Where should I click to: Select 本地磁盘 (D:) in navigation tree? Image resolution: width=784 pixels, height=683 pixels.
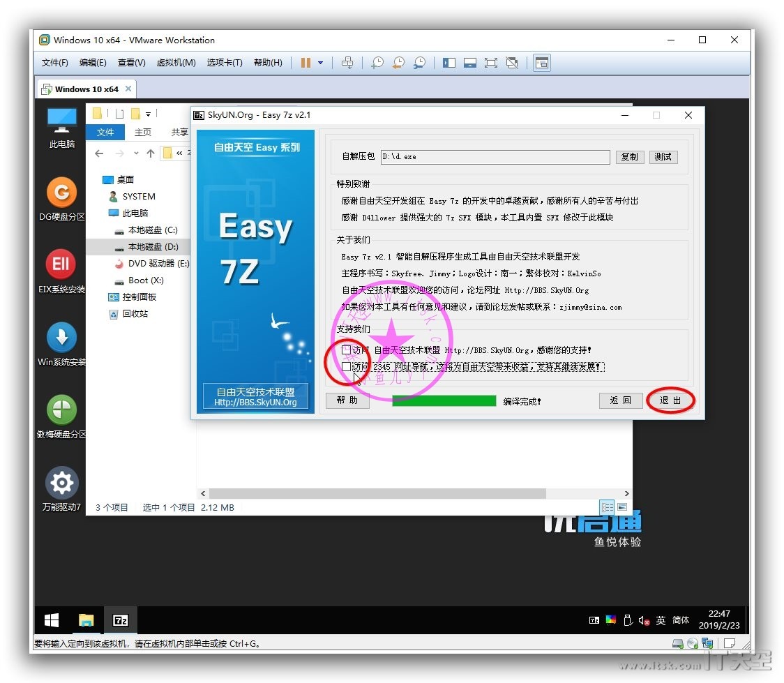pos(146,247)
